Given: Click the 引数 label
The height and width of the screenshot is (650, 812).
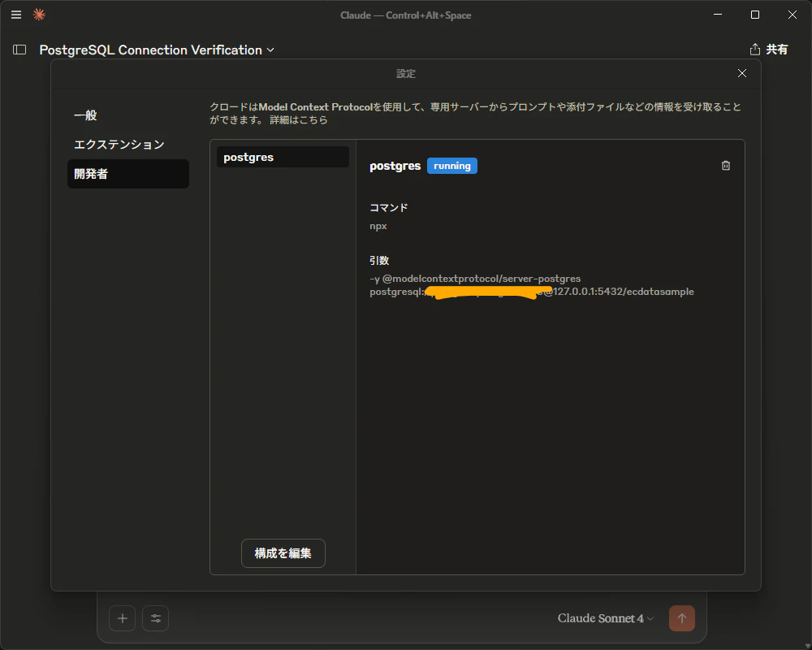Looking at the screenshot, I should point(379,260).
